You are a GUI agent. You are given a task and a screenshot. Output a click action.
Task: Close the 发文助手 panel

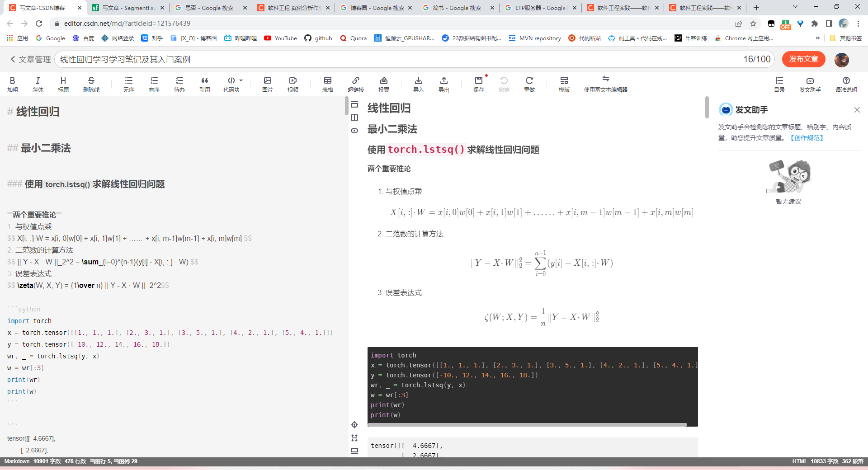pos(857,110)
